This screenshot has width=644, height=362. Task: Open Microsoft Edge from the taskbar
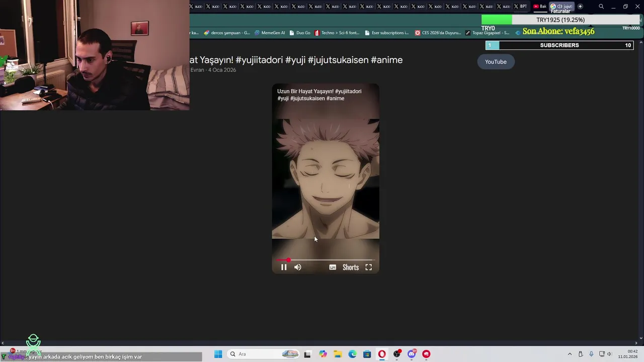352,354
